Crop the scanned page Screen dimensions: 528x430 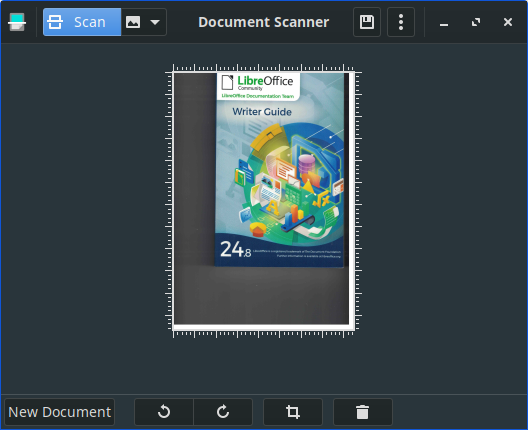[293, 412]
